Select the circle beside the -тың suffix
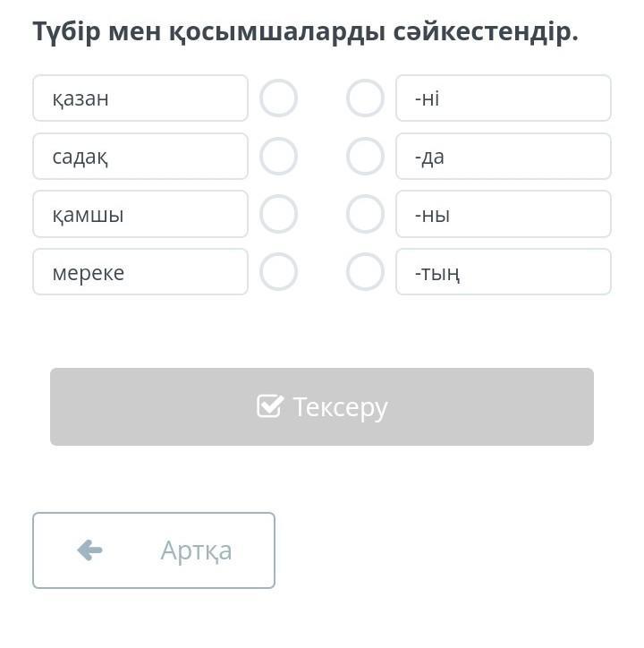 tap(365, 272)
